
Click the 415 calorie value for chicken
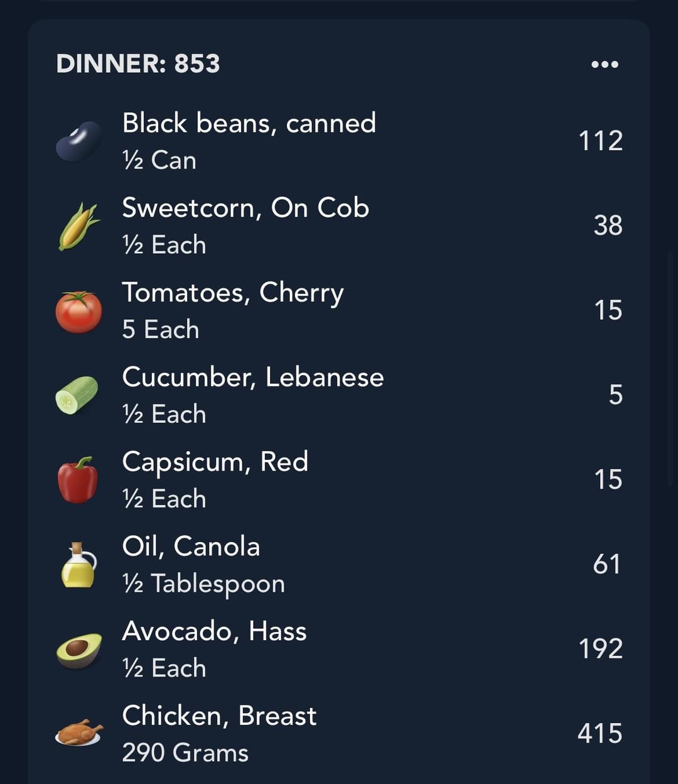point(600,734)
